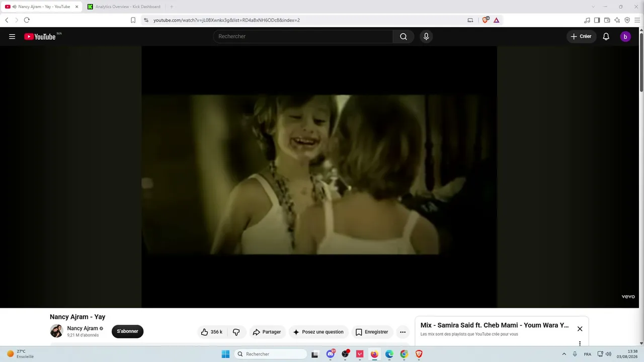Open the Brave VPN shield icon
644x362 pixels.
[627, 20]
